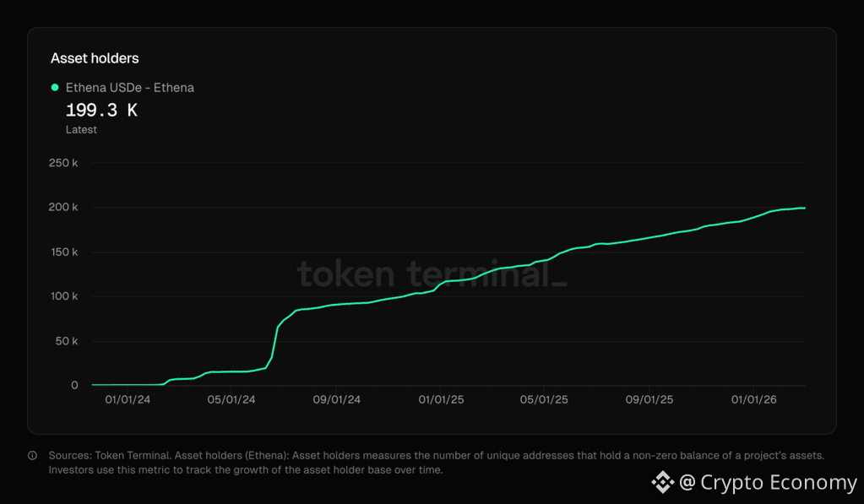Click the 01/01/25 x-axis date label
Viewport: 864px width, 504px height.
point(440,399)
